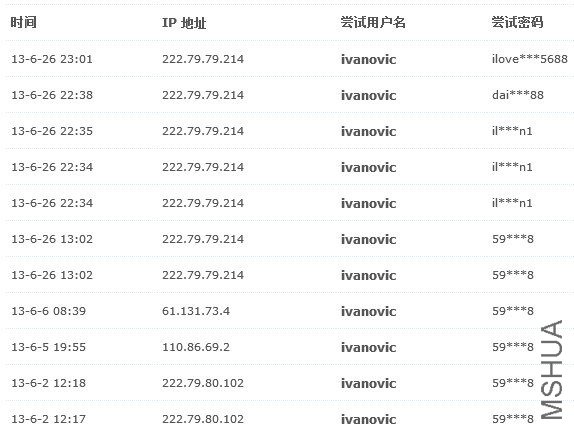Click username ivanovic in 22:35 row
The width and height of the screenshot is (574, 435).
[369, 131]
